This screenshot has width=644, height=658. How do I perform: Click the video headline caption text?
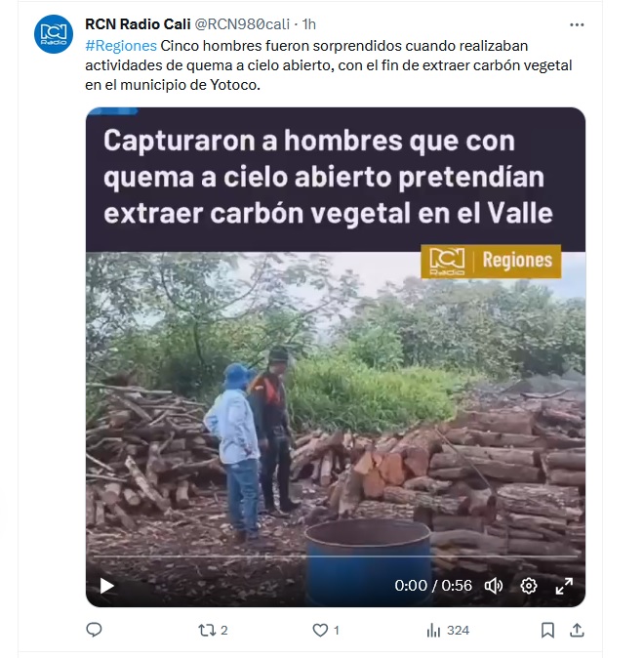328,177
